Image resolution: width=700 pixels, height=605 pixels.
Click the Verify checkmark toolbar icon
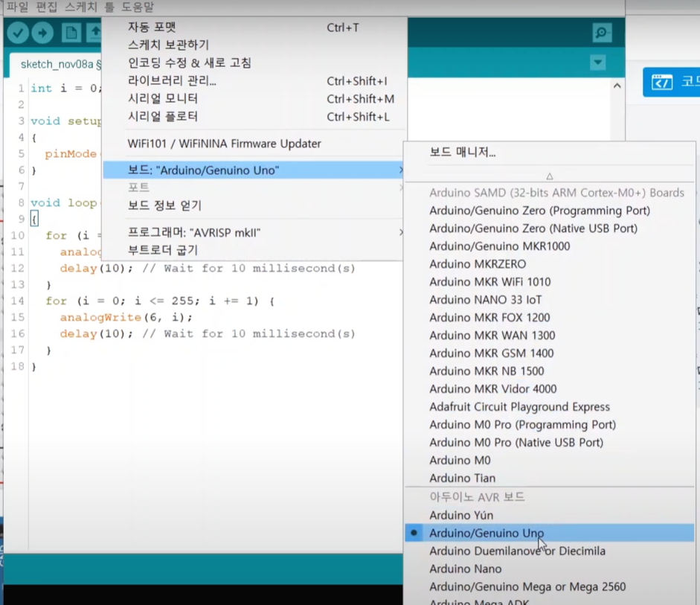click(18, 33)
